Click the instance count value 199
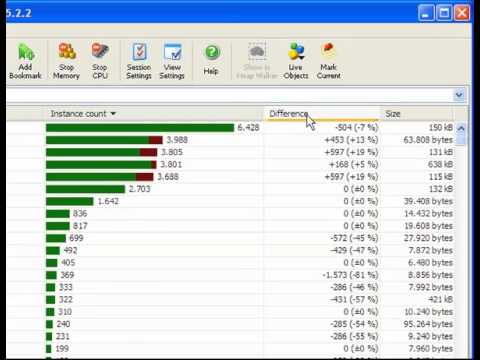Screen dimensions: 480x360 (62, 349)
